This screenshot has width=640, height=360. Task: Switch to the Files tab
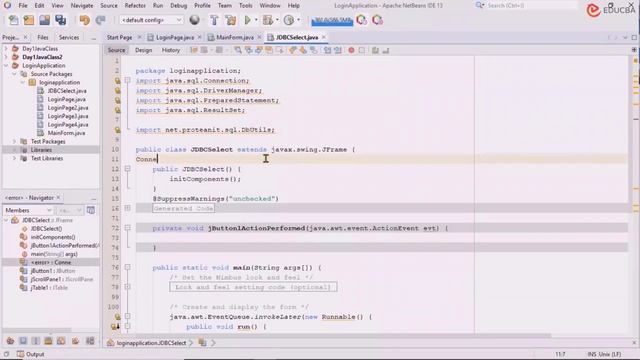[x=42, y=37]
